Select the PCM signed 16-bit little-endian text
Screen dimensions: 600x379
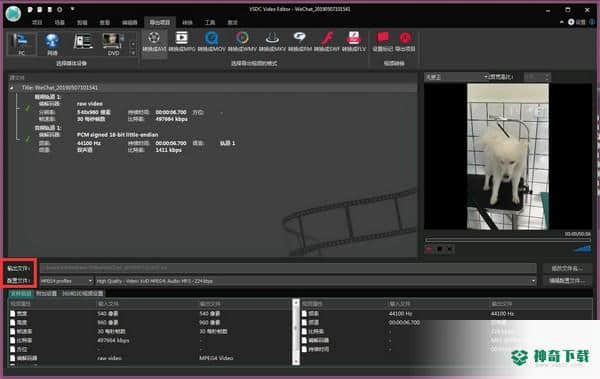pos(117,135)
